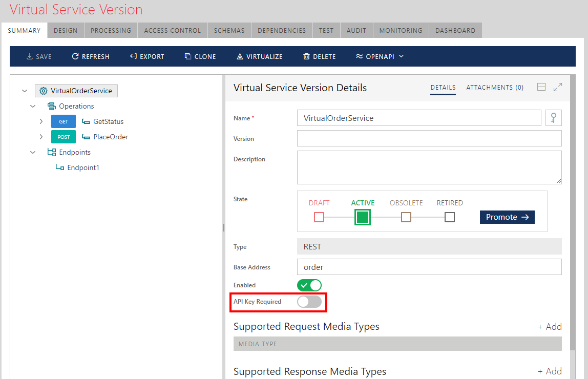Screen dimensions: 588x379
Task: Click the key icon beside Name field
Action: (554, 118)
